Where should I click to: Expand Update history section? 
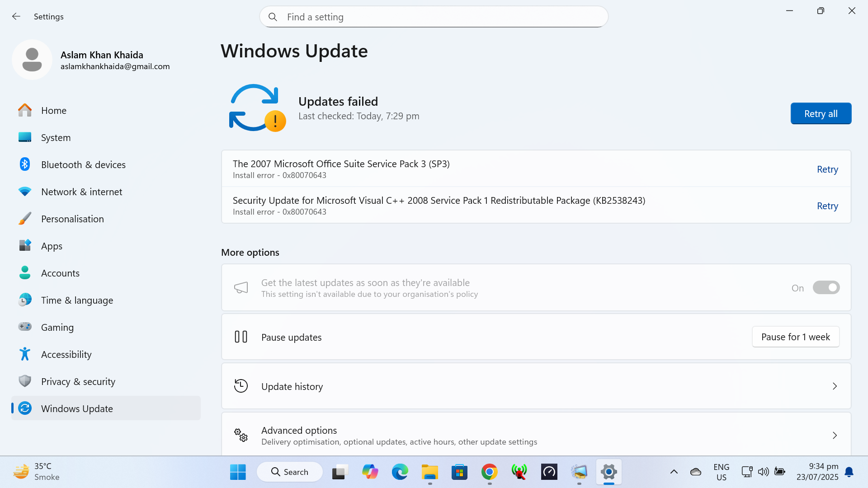536,386
